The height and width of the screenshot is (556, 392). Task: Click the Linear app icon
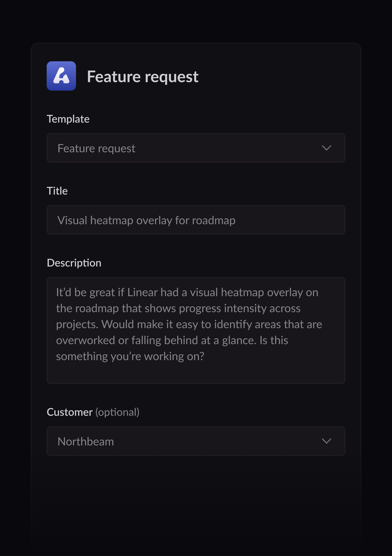61,76
